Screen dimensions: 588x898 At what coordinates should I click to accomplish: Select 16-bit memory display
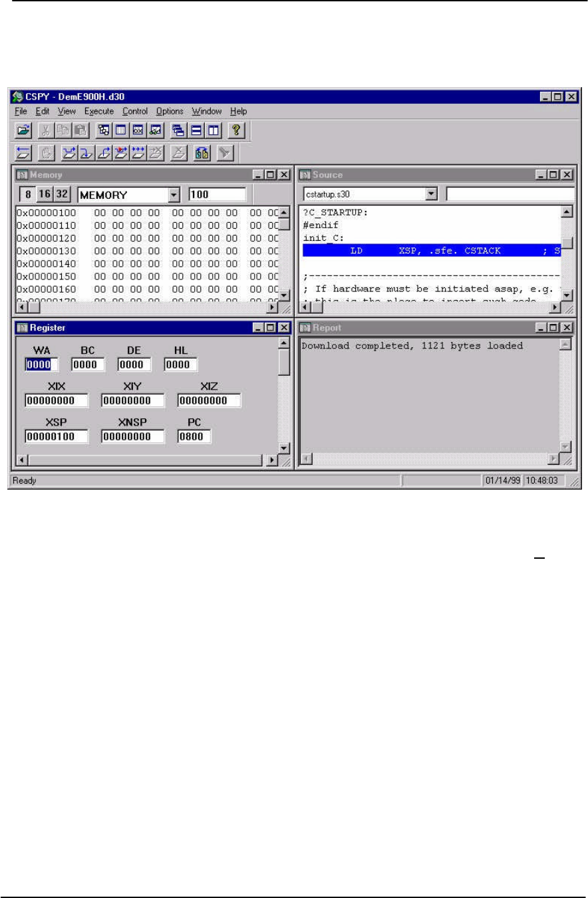[x=43, y=195]
